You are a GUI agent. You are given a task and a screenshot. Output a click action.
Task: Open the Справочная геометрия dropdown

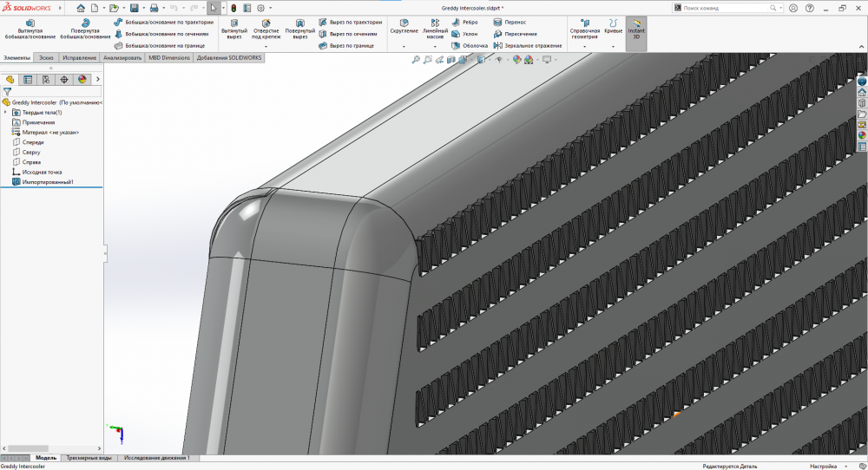584,47
